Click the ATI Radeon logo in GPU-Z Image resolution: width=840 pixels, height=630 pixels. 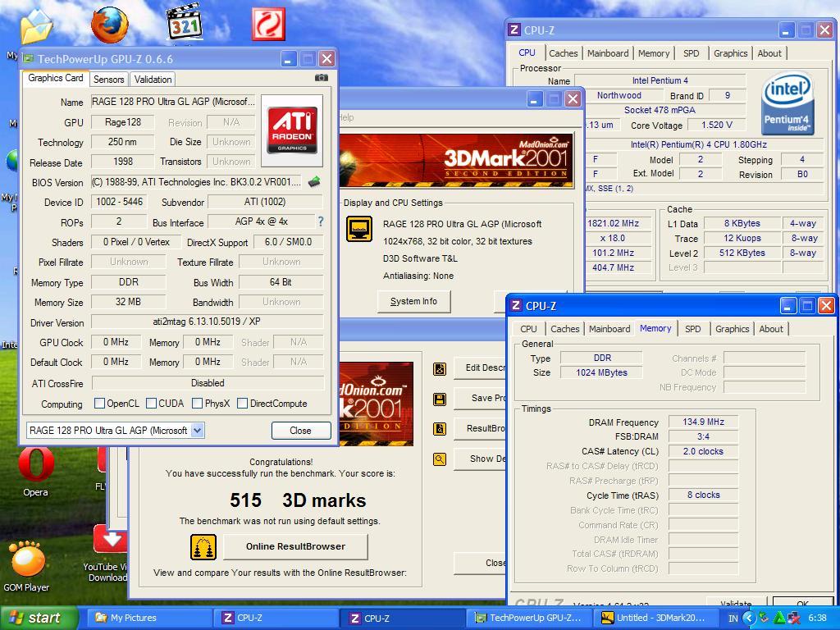pos(292,130)
